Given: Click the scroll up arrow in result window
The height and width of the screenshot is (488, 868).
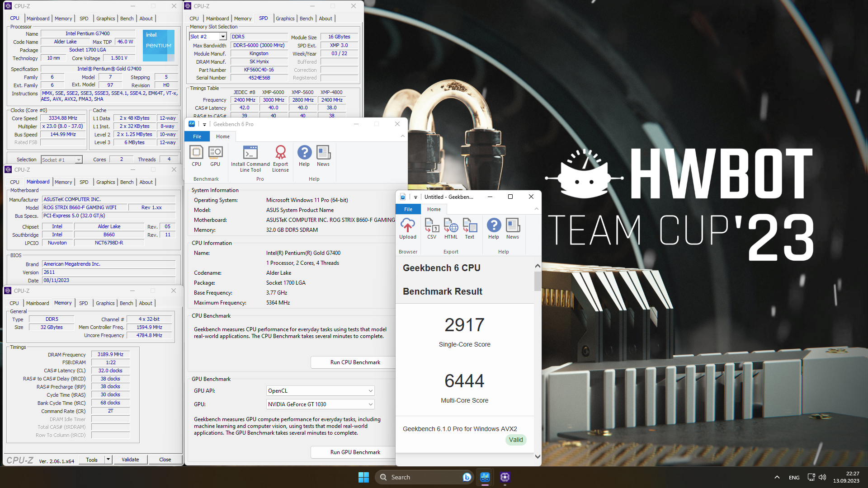Looking at the screenshot, I should pyautogui.click(x=538, y=266).
